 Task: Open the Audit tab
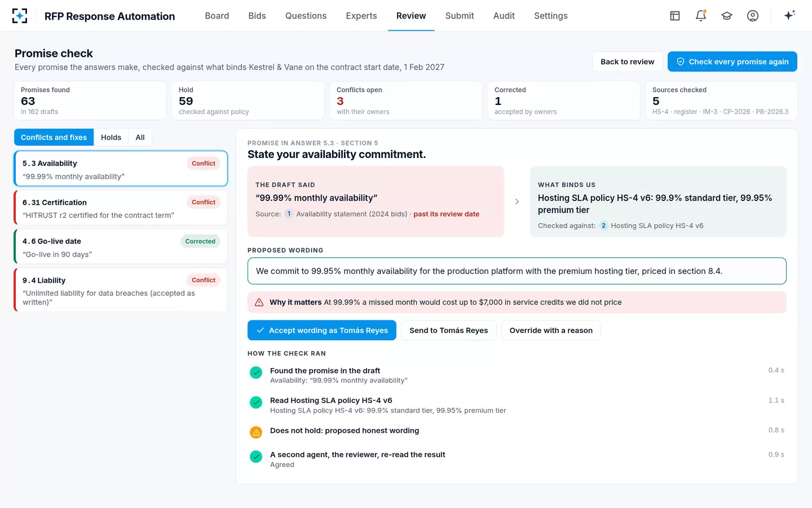coord(504,16)
